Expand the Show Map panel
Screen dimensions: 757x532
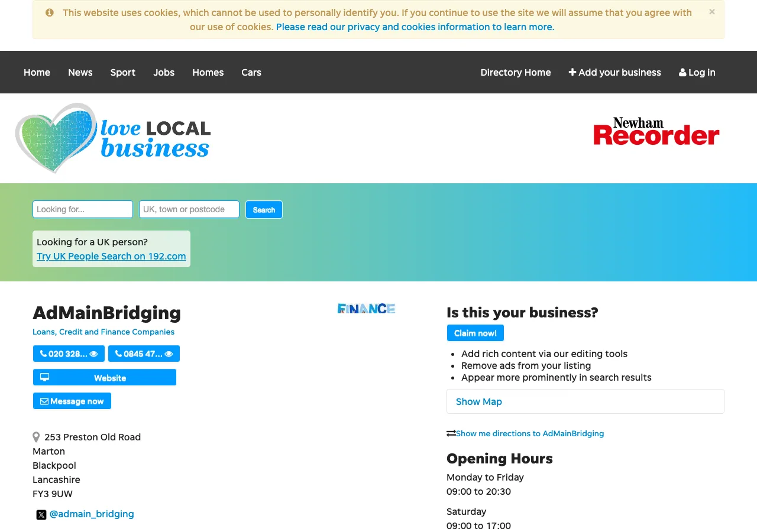coord(479,401)
